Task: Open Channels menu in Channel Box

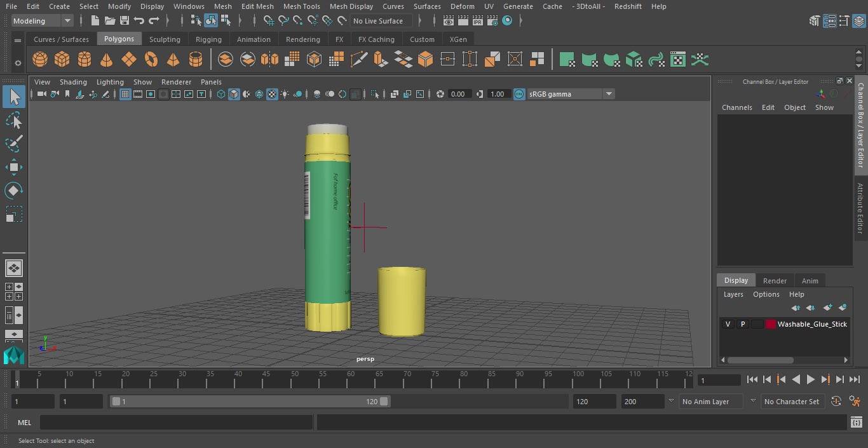Action: (736, 107)
